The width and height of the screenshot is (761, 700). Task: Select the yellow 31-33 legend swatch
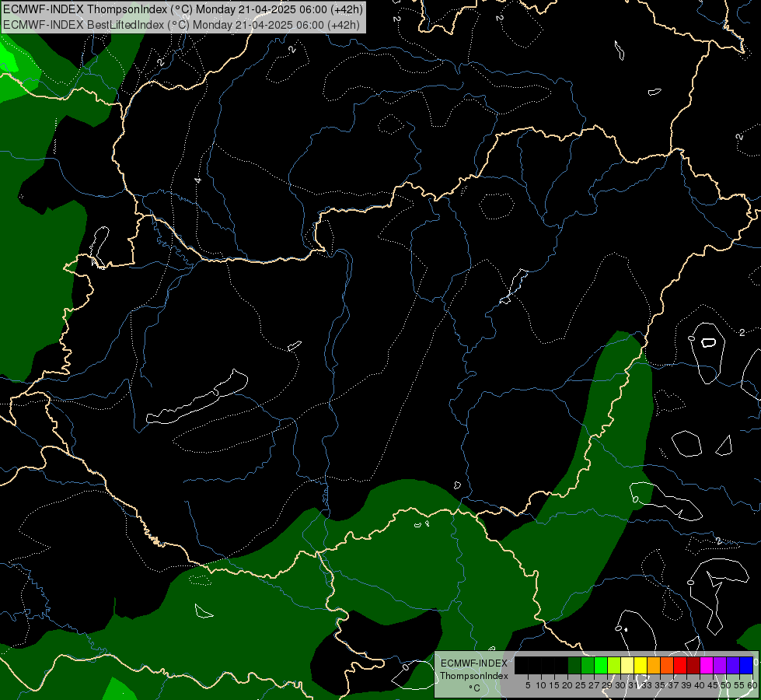pyautogui.click(x=641, y=665)
